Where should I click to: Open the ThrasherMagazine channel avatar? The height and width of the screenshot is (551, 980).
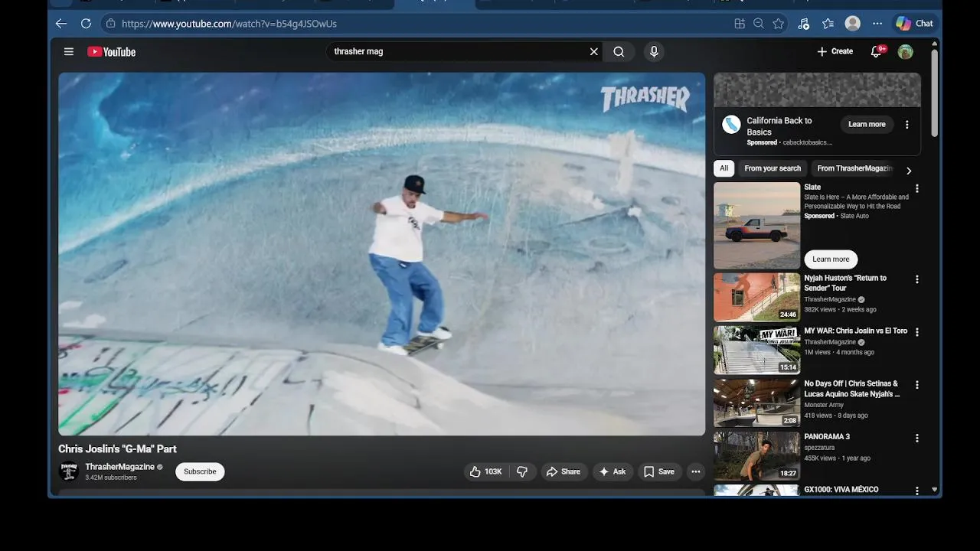point(69,471)
